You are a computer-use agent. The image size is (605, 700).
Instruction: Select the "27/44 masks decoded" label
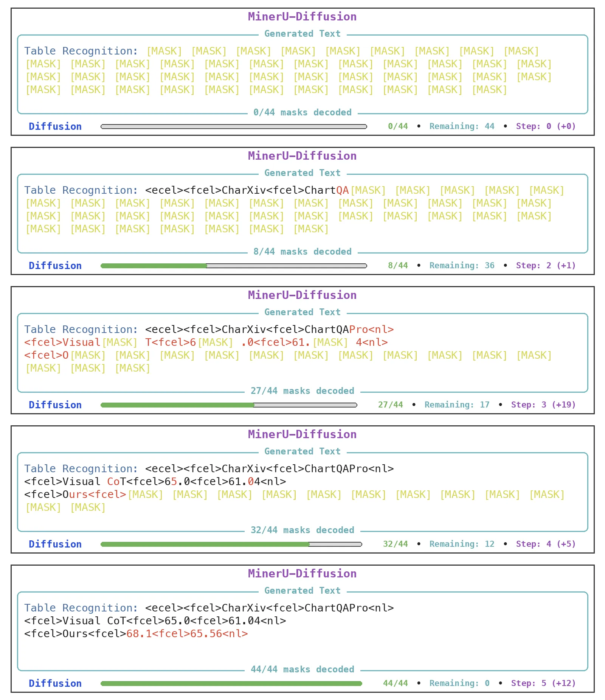pos(302,391)
